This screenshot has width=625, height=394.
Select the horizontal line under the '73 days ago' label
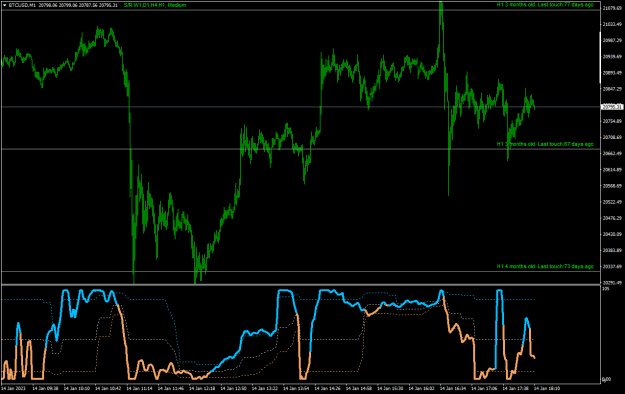(301, 272)
